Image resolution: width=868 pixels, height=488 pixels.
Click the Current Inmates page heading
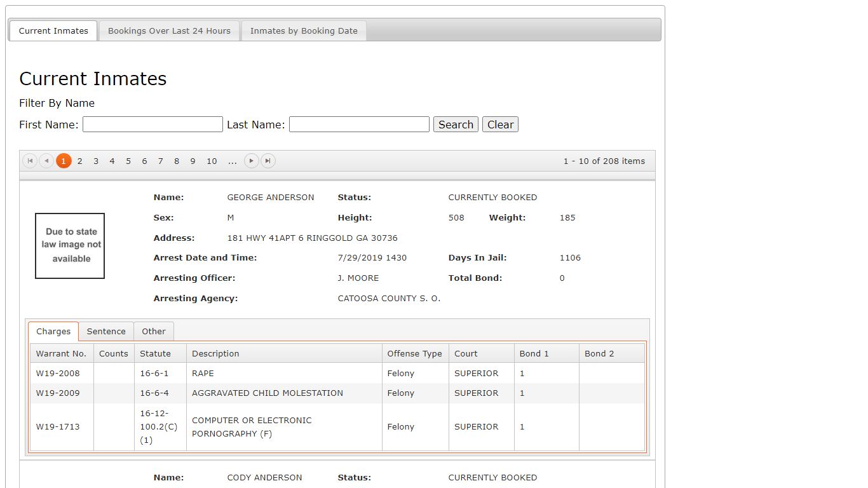tap(93, 79)
